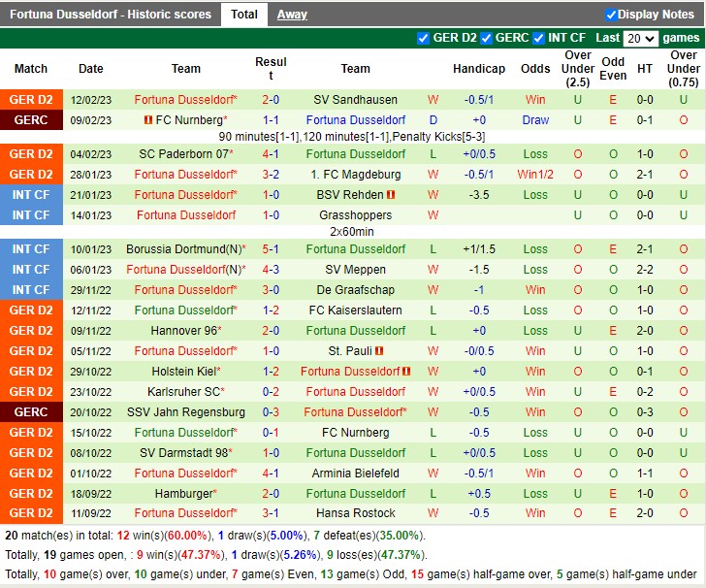Select FC Kaiserslautern team name
Image resolution: width=706 pixels, height=588 pixels.
(x=355, y=310)
